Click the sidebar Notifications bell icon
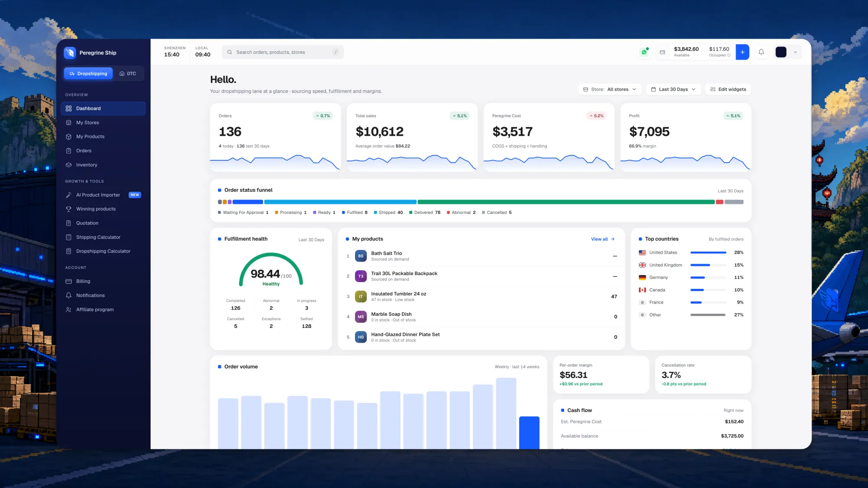This screenshot has height=488, width=868. coord(69,295)
